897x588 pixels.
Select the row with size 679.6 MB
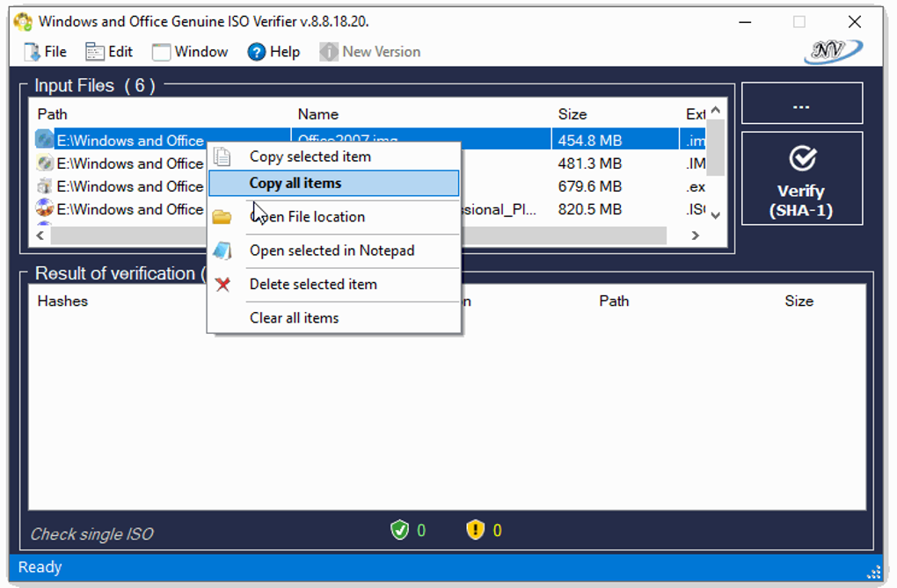click(x=370, y=186)
